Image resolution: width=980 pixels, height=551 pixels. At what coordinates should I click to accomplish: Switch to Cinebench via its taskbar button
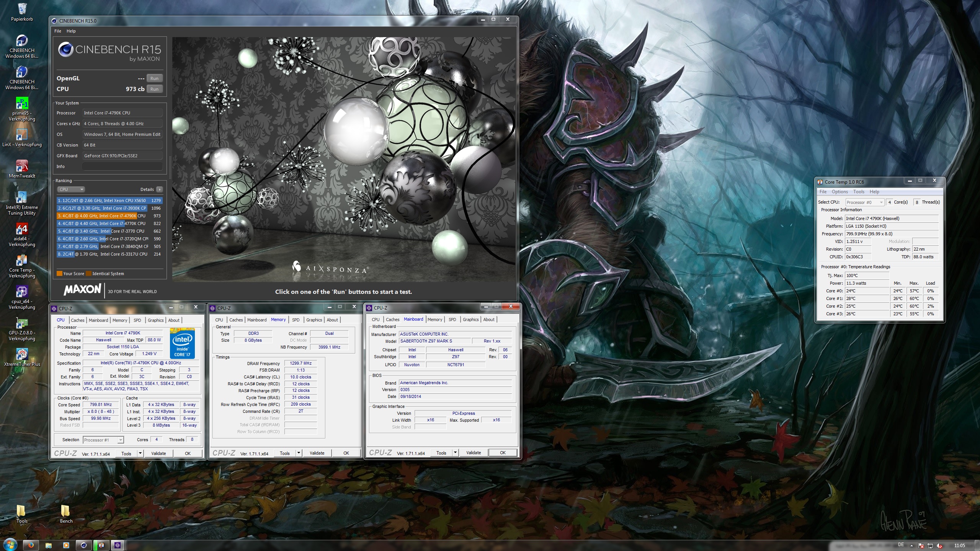tap(83, 545)
